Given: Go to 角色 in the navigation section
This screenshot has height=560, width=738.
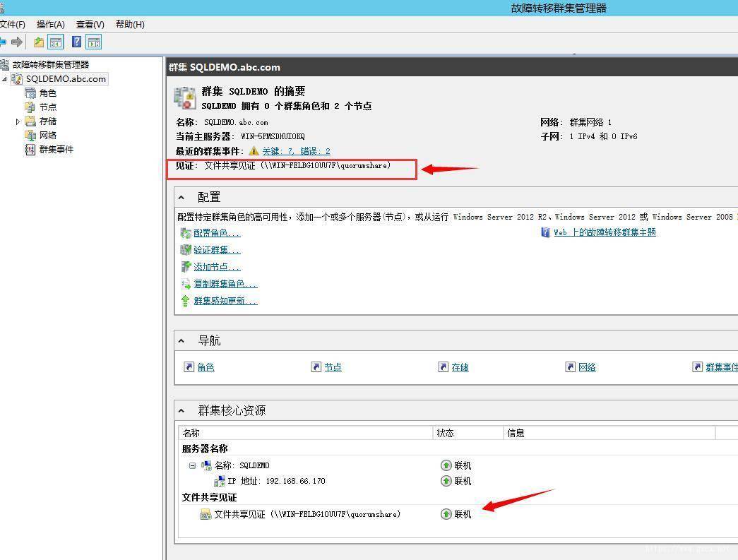Looking at the screenshot, I should click(206, 367).
